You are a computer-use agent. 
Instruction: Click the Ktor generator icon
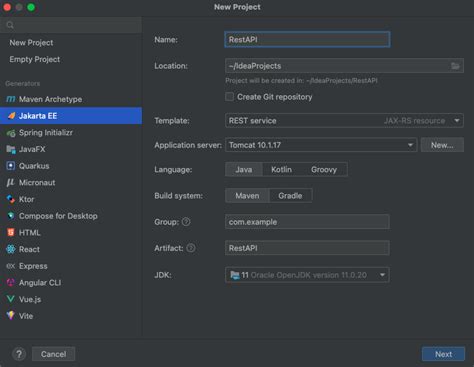point(11,199)
